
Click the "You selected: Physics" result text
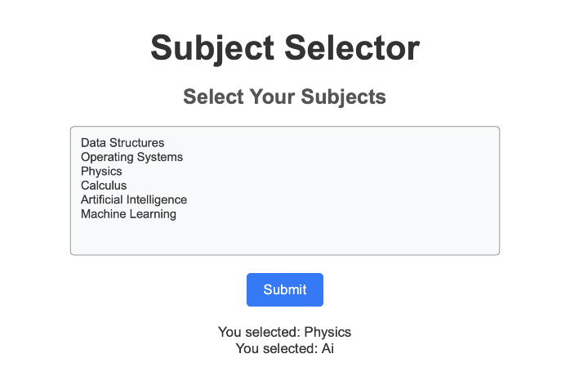pyautogui.click(x=284, y=332)
